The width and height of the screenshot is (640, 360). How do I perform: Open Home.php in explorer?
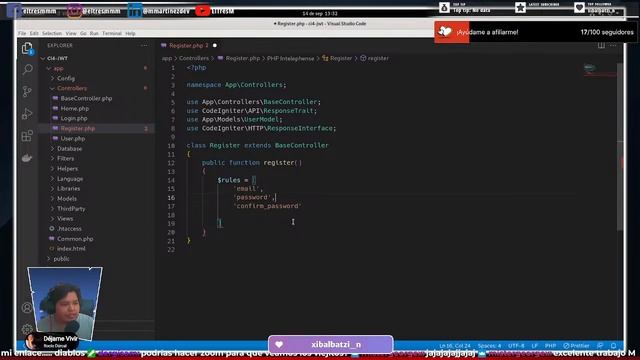[x=75, y=109]
